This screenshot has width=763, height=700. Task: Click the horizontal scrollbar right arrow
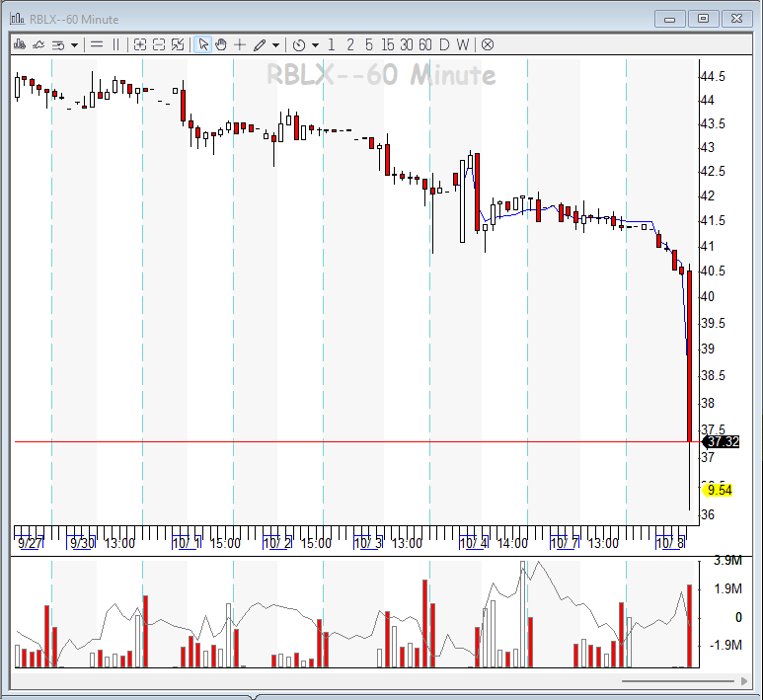(743, 681)
